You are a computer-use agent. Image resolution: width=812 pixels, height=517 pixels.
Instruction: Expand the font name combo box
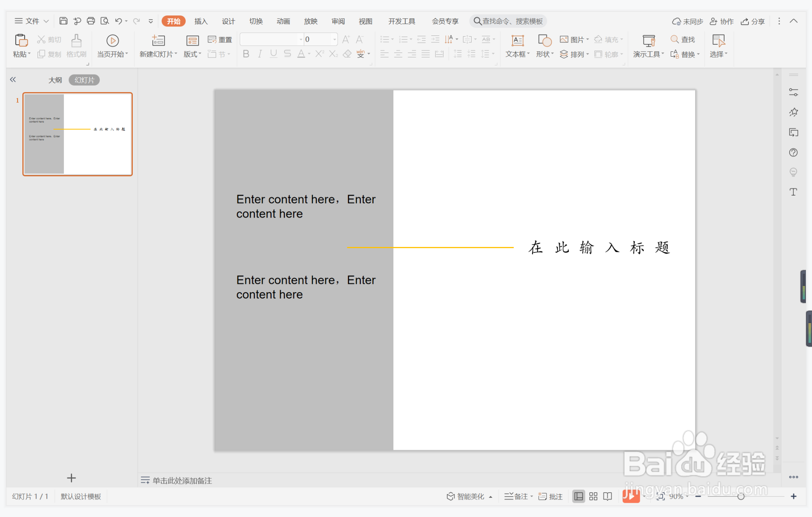click(301, 40)
